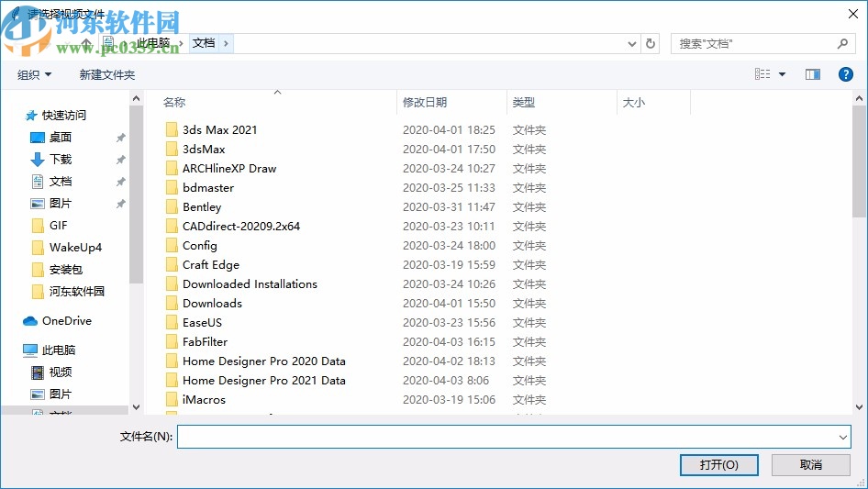Viewport: 868px width, 489px height.
Task: Open the 组织 menu
Action: (x=34, y=74)
